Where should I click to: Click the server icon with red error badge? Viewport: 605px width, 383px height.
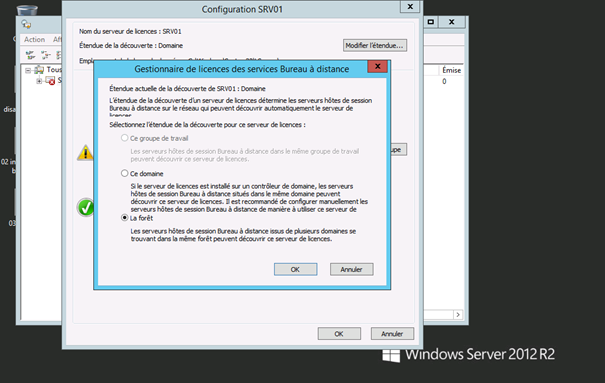pos(50,81)
